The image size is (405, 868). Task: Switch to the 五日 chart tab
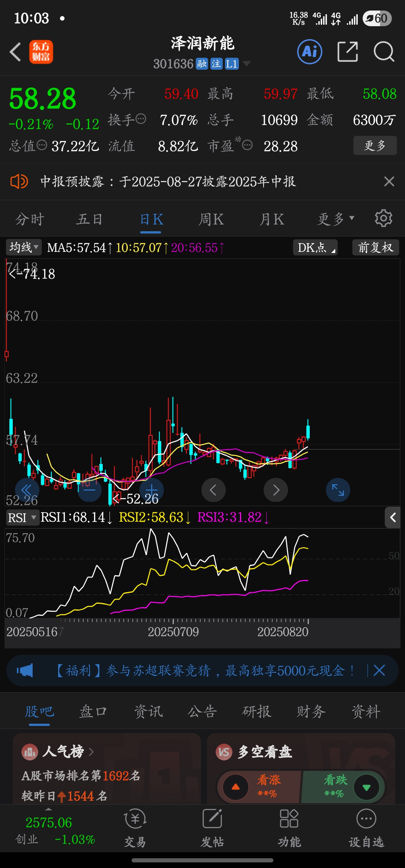[89, 219]
